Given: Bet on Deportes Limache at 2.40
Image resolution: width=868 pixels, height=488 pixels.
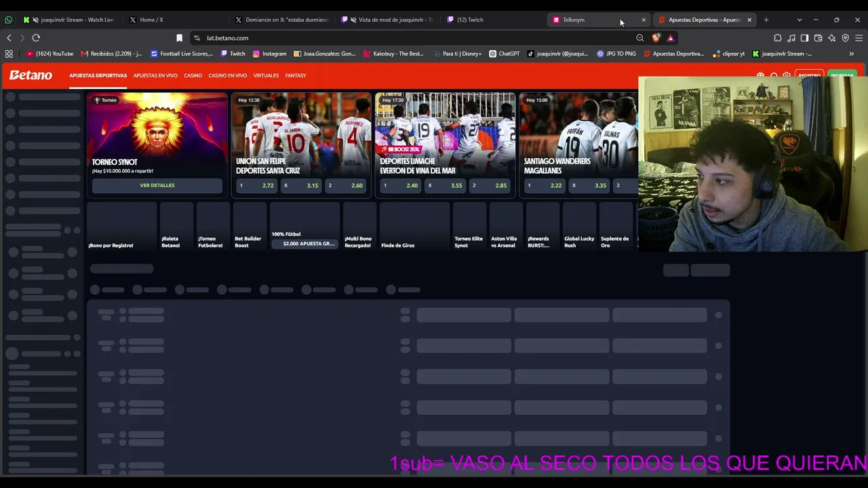Looking at the screenshot, I should (401, 185).
